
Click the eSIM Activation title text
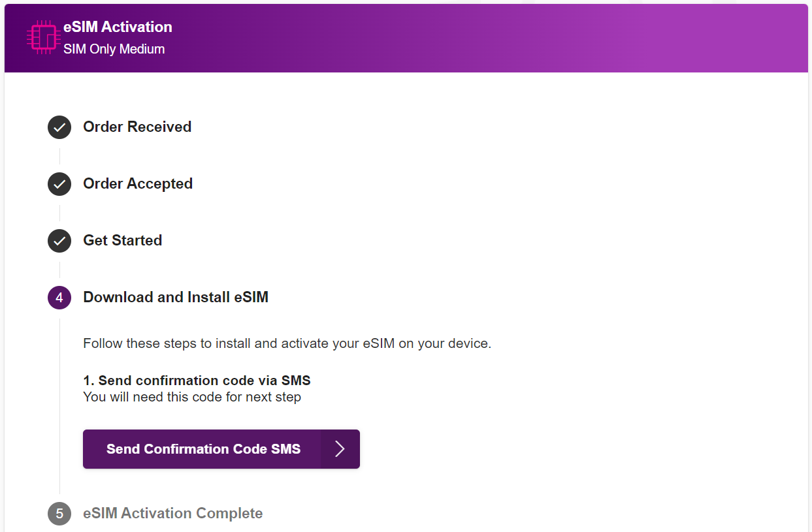[117, 27]
